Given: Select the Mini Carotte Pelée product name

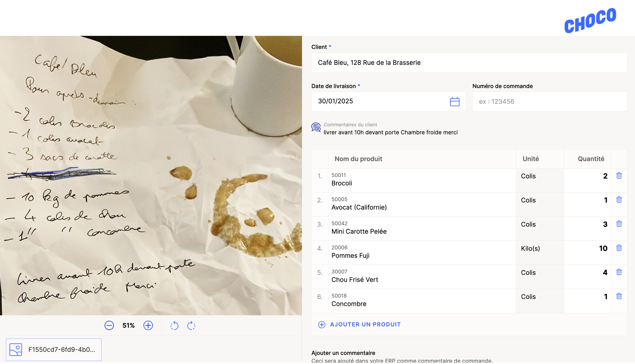Looking at the screenshot, I should point(359,231).
